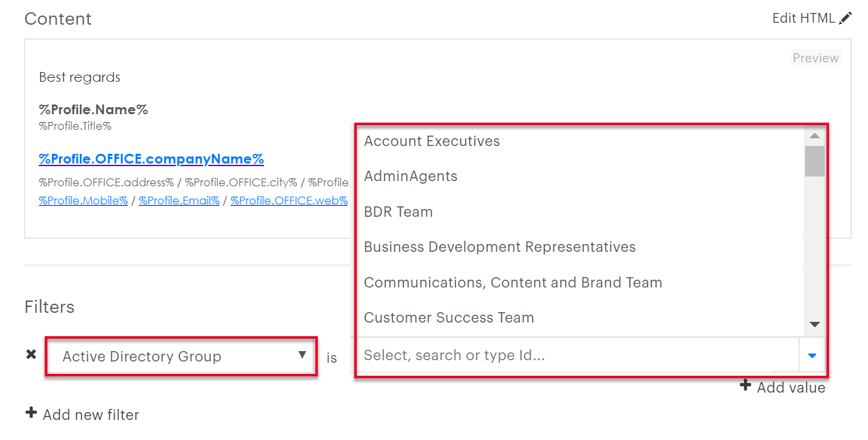868x440 pixels.
Task: Select BDR Team in the list
Action: coord(398,212)
